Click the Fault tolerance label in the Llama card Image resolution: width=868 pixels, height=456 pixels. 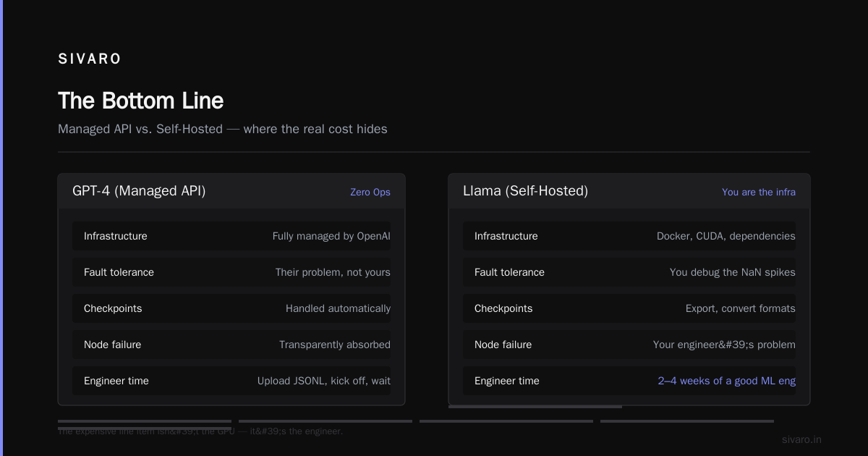click(509, 272)
